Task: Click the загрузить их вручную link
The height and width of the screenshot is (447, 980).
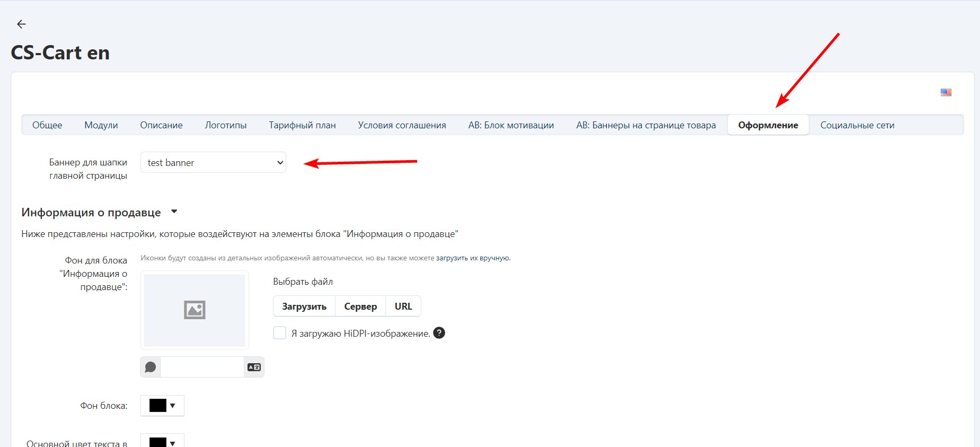Action: coord(472,258)
